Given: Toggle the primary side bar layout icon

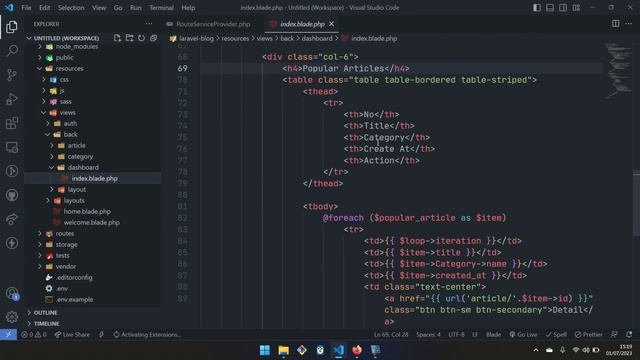Looking at the screenshot, I should pos(537,7).
